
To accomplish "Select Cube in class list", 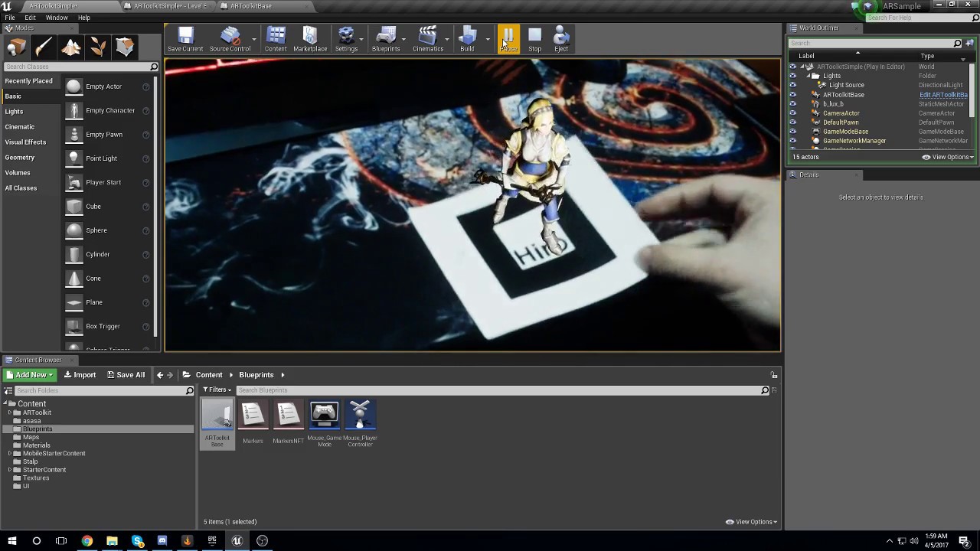I will tap(107, 207).
